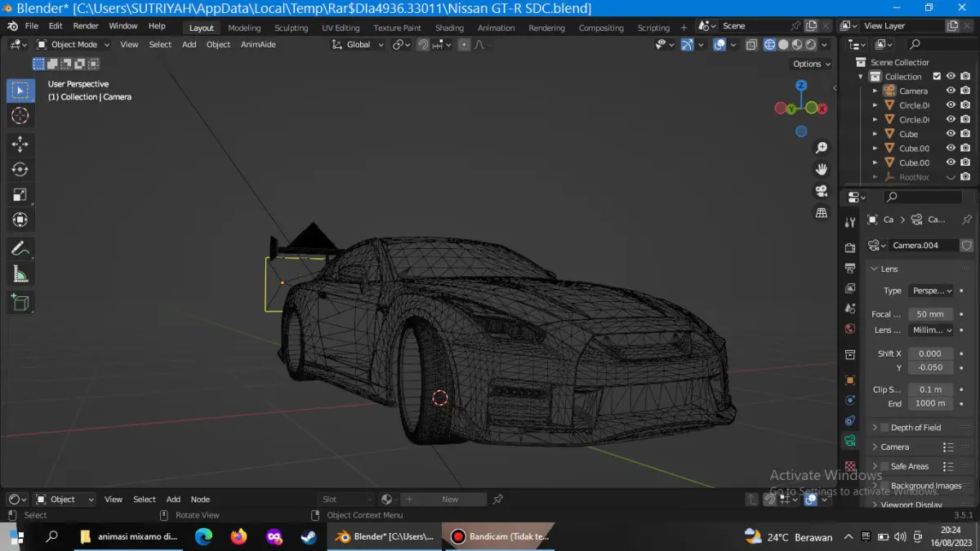This screenshot has width=980, height=551.
Task: Open the View Layer properties tab
Action: [x=850, y=288]
